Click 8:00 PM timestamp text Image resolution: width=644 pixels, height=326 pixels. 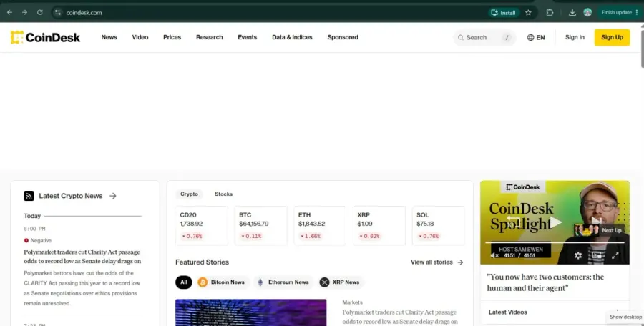pos(34,229)
